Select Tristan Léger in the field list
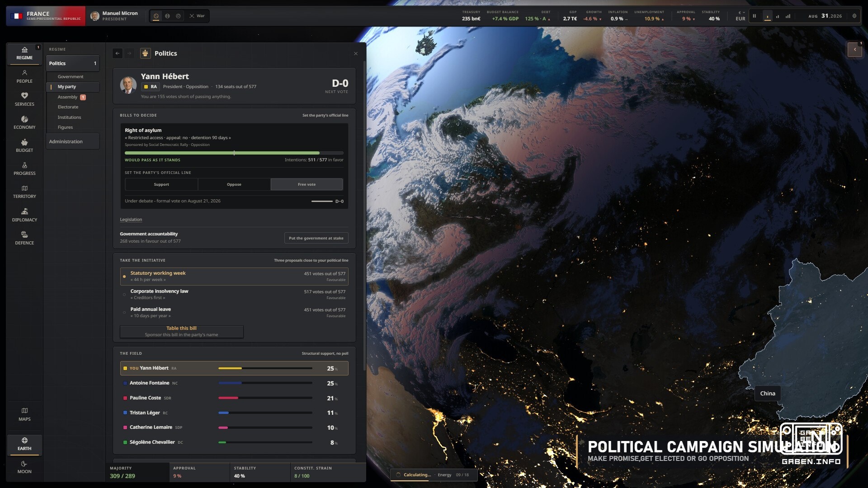868x488 pixels. (x=234, y=413)
